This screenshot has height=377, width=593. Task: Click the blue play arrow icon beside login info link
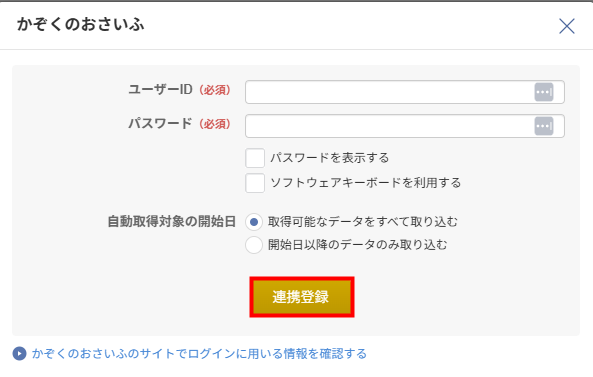[x=19, y=354]
